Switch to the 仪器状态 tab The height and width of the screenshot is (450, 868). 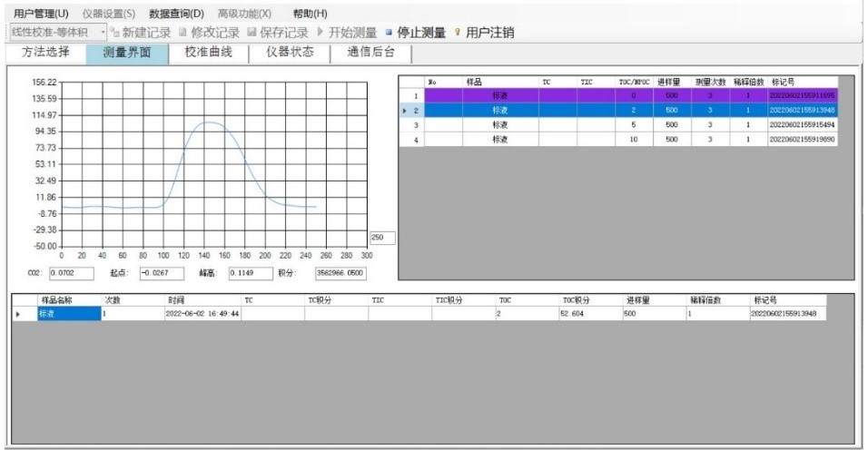(x=290, y=53)
